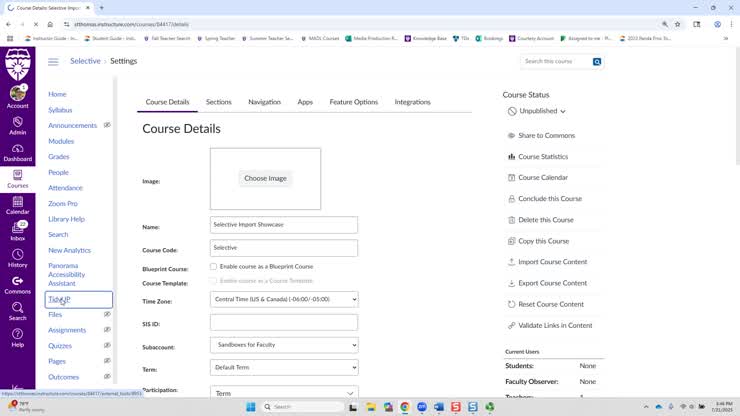Open the browser home page
The width and height of the screenshot is (740, 416).
(x=50, y=24)
